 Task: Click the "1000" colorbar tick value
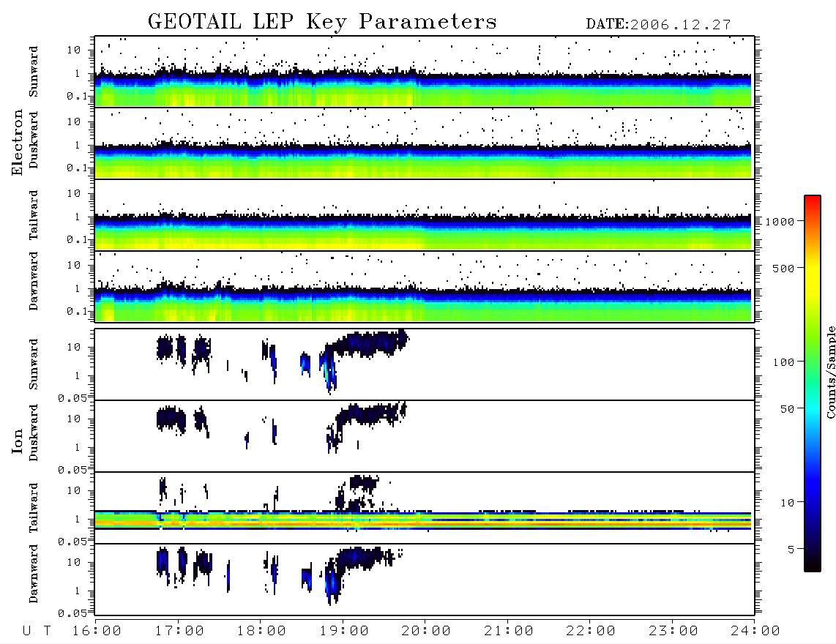(x=780, y=221)
